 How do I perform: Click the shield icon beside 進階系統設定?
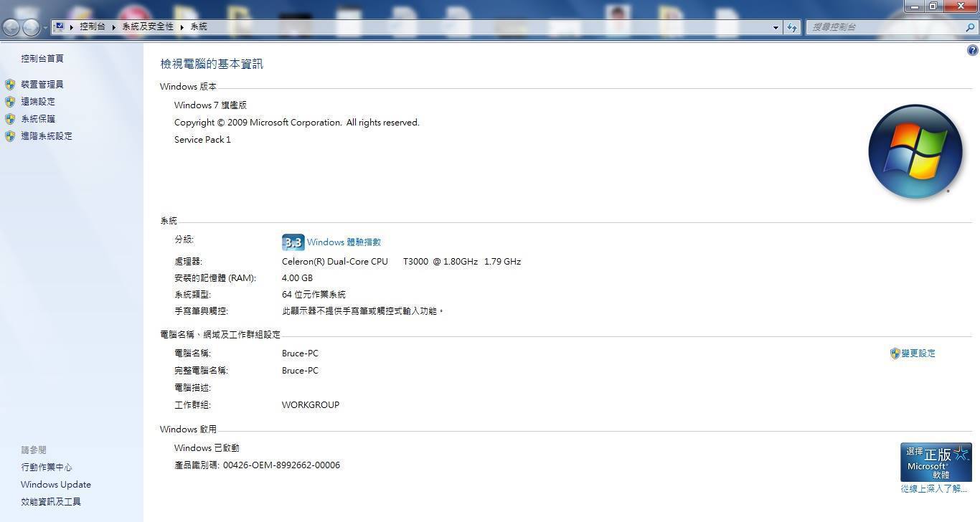[x=10, y=136]
